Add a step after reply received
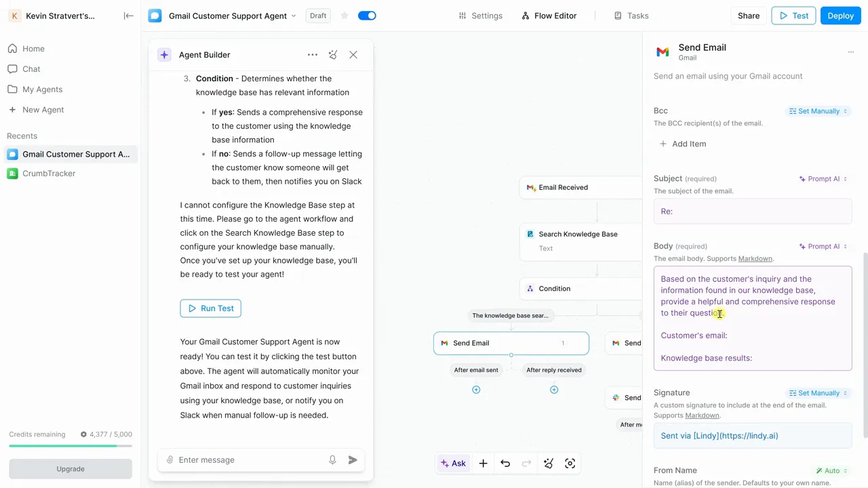This screenshot has width=868, height=488. (x=554, y=390)
